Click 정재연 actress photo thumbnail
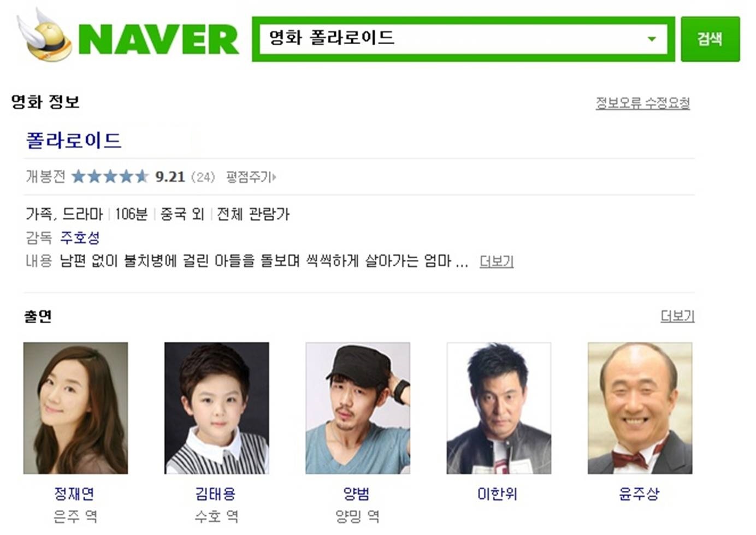 75,408
